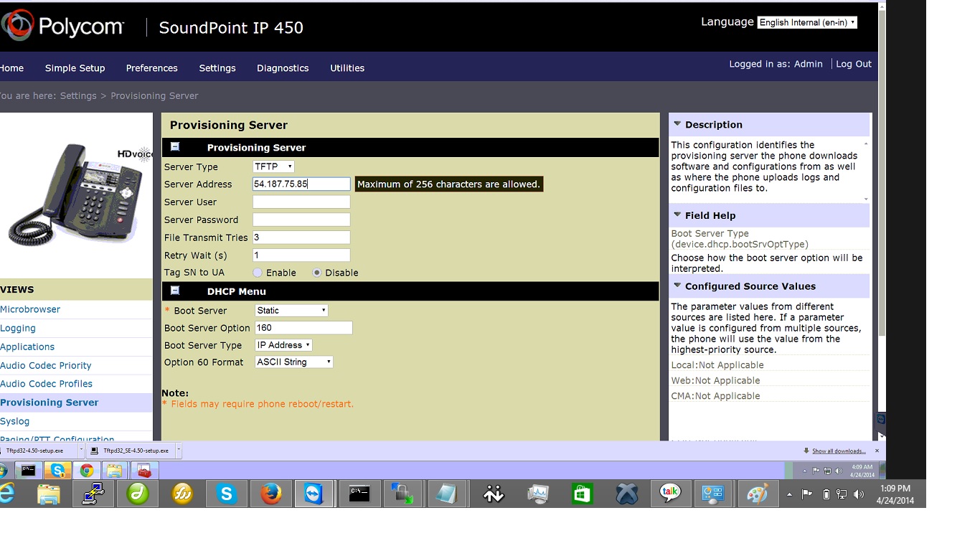Viewport: 980px width, 551px height.
Task: Open the Microbrowser view
Action: 30,309
